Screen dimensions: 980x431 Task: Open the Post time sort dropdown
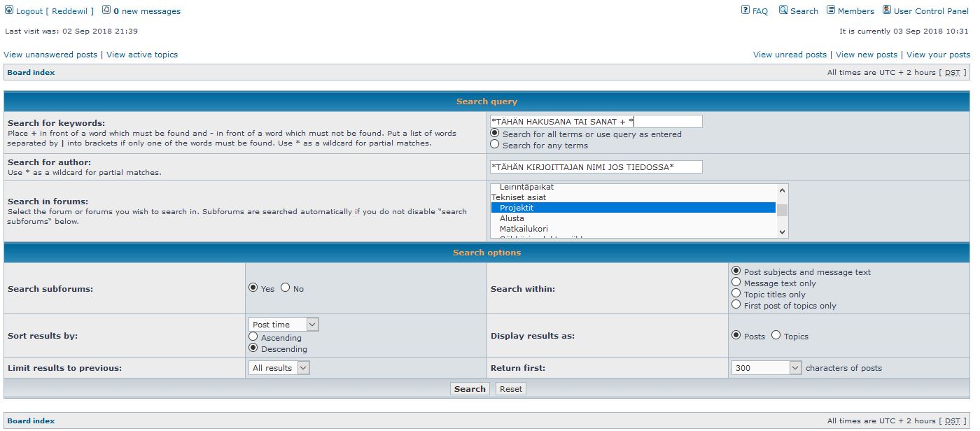pos(283,325)
